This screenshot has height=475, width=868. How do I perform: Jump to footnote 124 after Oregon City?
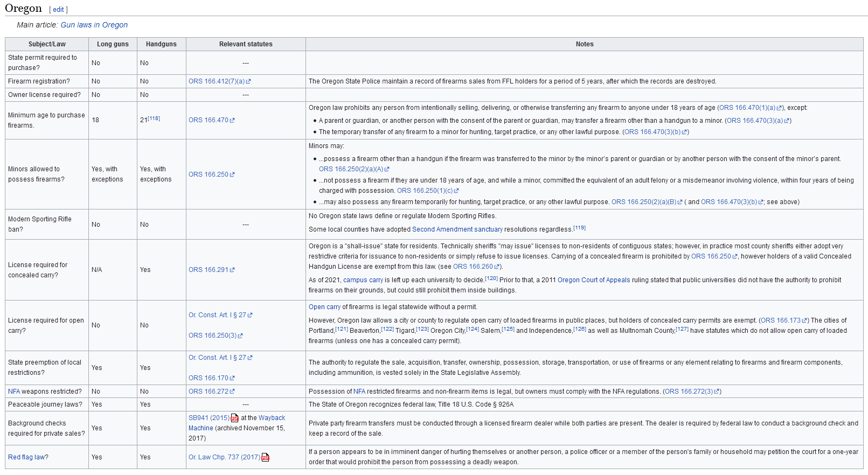(473, 329)
